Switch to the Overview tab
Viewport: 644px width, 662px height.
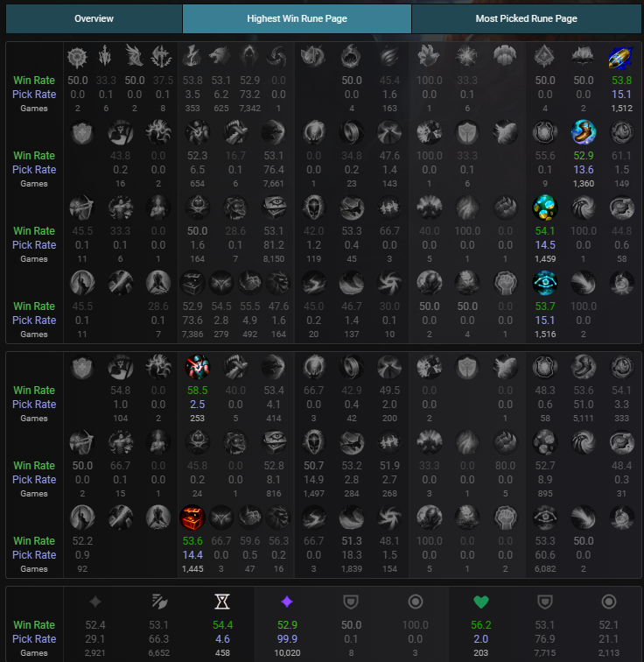[94, 18]
